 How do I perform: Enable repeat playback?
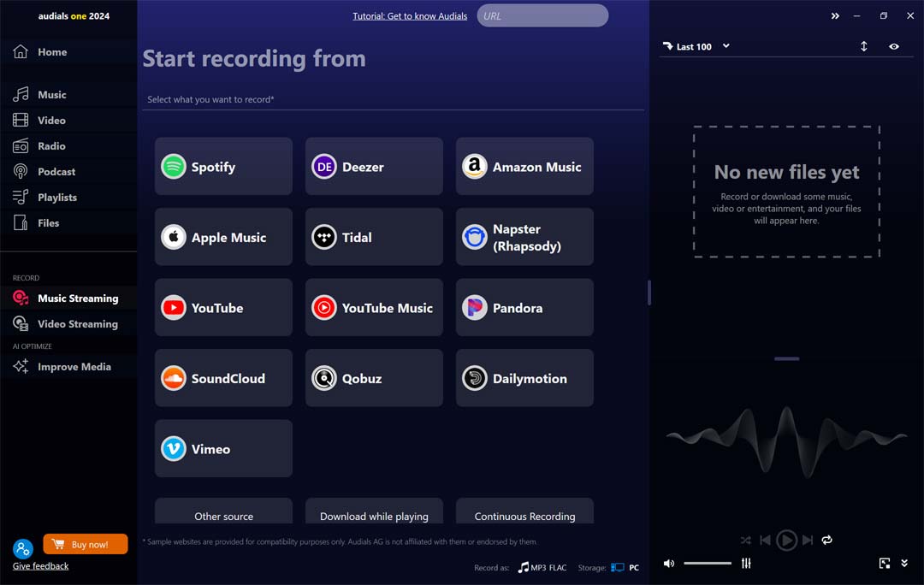click(x=826, y=540)
